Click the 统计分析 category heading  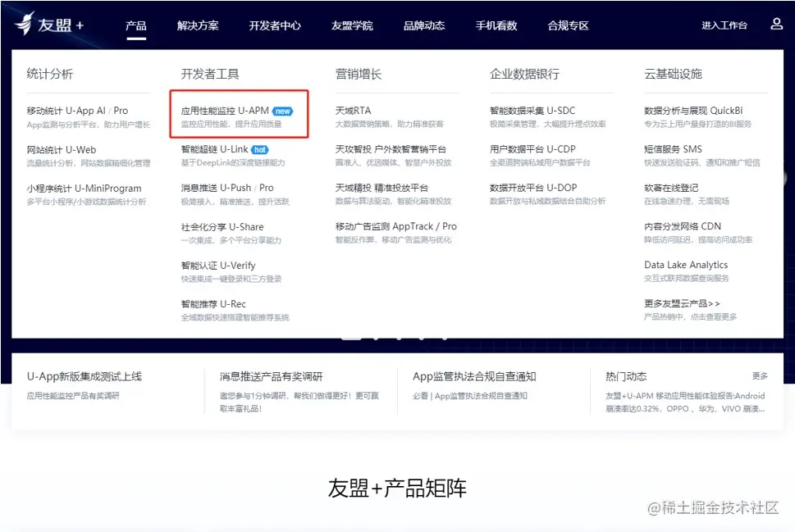[x=50, y=74]
